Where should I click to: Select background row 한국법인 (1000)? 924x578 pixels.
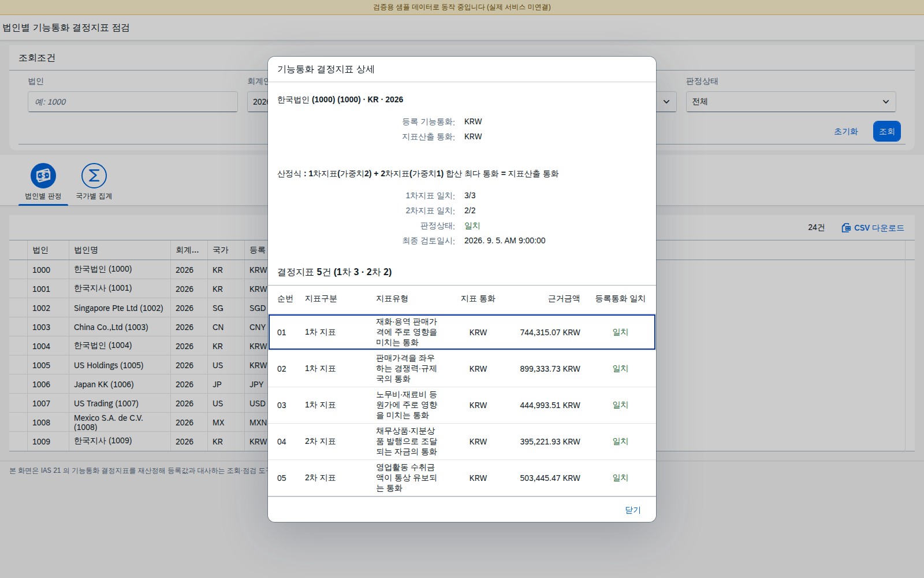(x=139, y=269)
